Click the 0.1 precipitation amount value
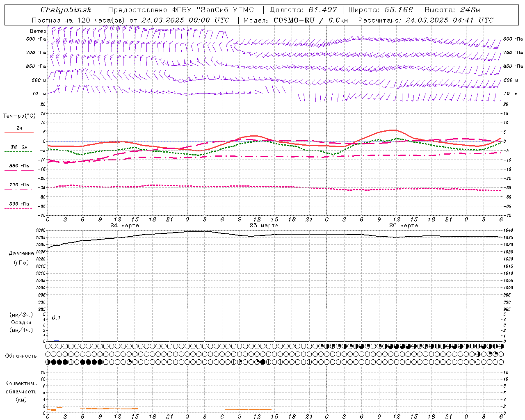The image size is (525, 420). (x=56, y=317)
